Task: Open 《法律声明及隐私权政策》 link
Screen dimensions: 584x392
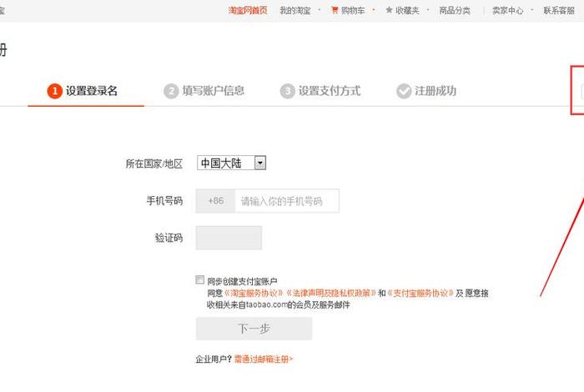Action: pyautogui.click(x=330, y=294)
